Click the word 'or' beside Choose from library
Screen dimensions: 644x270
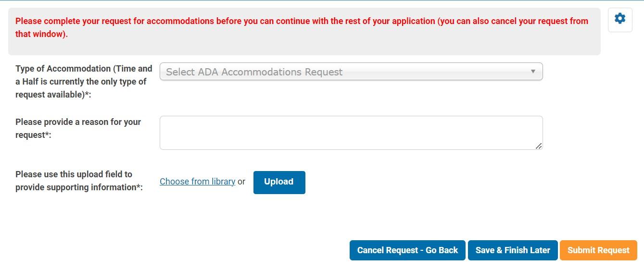click(241, 181)
